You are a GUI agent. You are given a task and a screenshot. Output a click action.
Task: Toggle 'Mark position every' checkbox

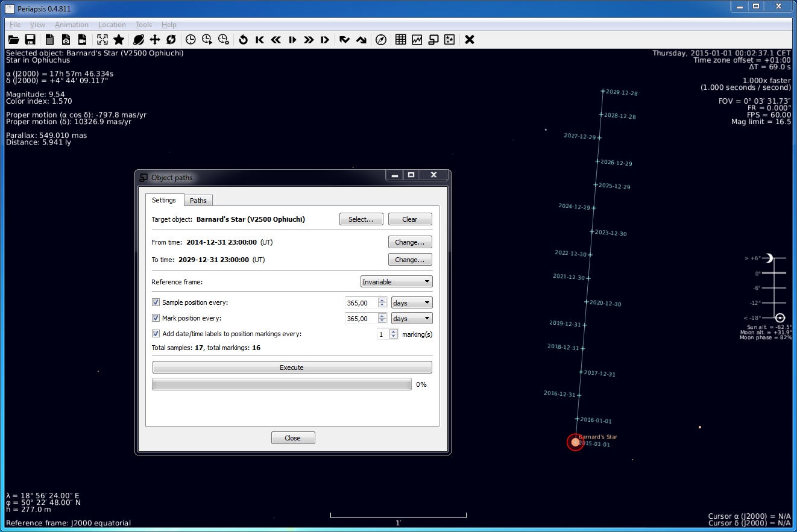point(156,318)
